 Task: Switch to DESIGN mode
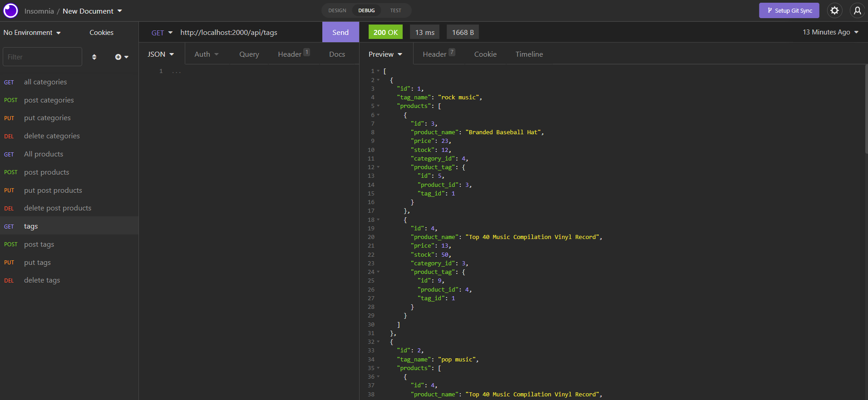pos(337,10)
